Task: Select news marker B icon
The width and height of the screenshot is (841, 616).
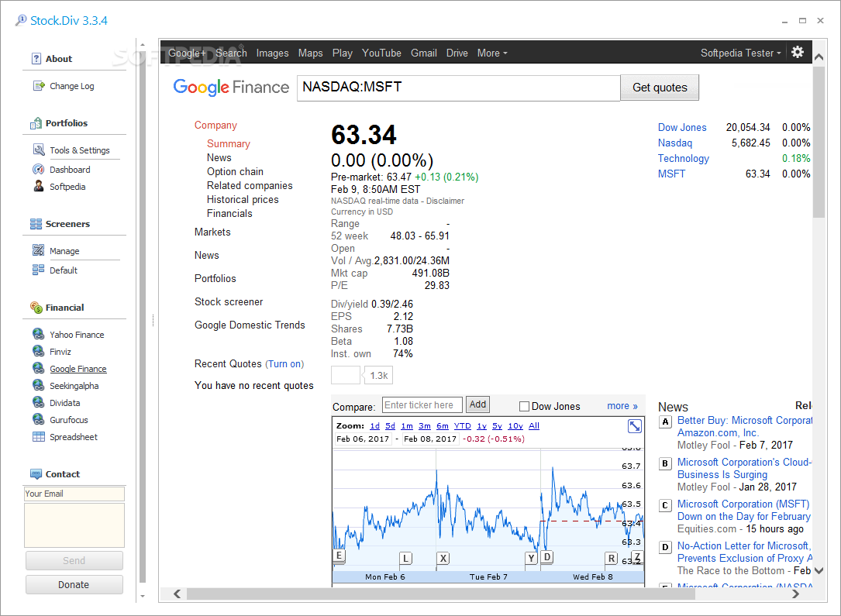Action: pyautogui.click(x=665, y=463)
